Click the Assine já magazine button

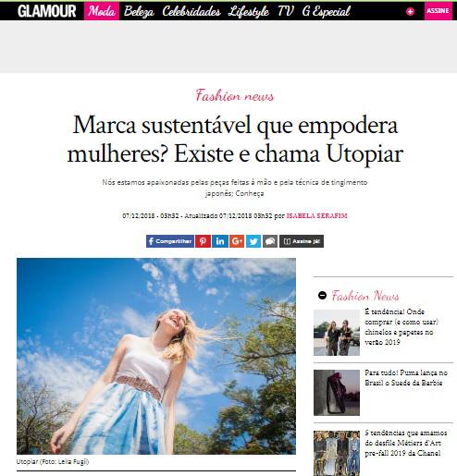(302, 241)
